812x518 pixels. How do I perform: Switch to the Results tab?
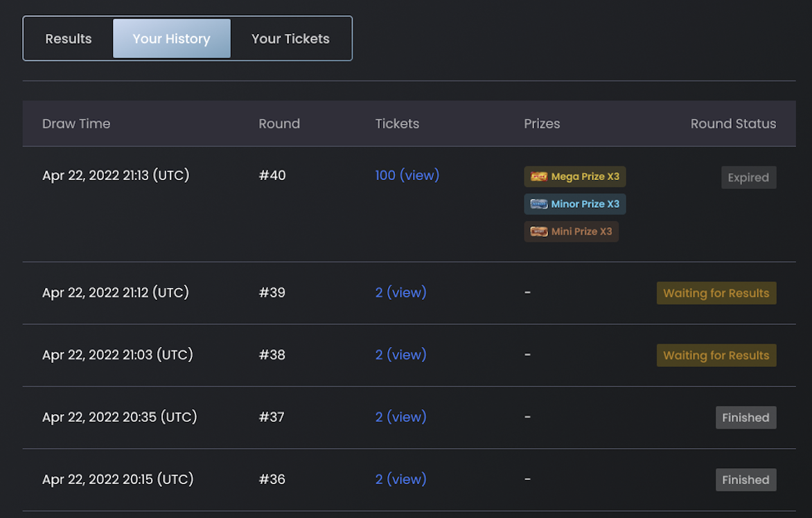(69, 39)
